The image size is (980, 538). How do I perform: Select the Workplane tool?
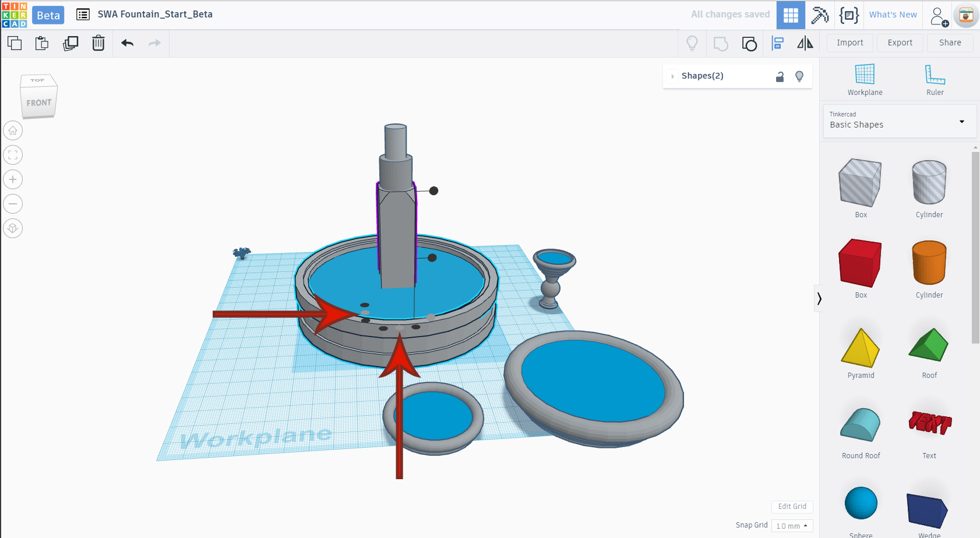[865, 80]
